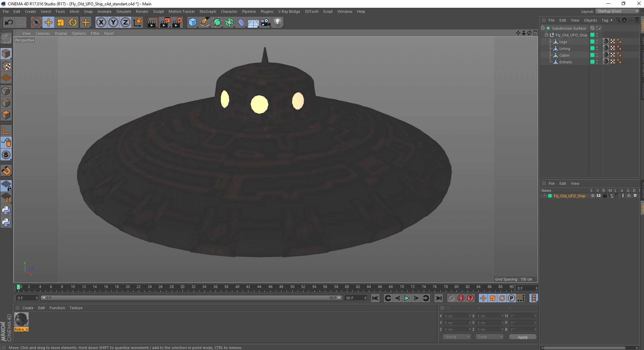Click the Cabin texture tag
The height and width of the screenshot is (350, 644).
(606, 55)
